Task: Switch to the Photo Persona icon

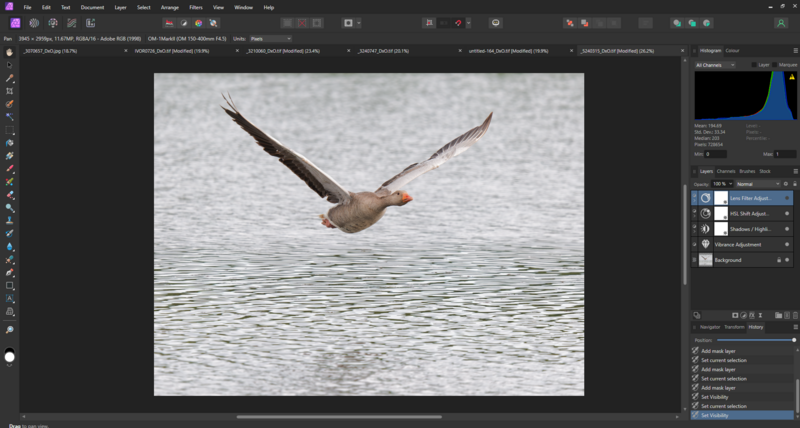Action: [x=15, y=23]
